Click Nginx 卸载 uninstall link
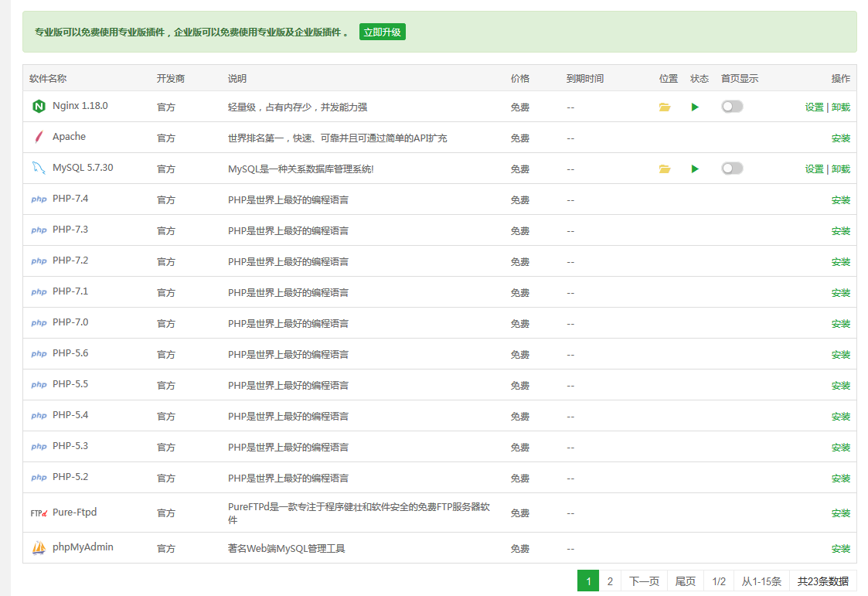The width and height of the screenshot is (868, 596). pos(841,107)
